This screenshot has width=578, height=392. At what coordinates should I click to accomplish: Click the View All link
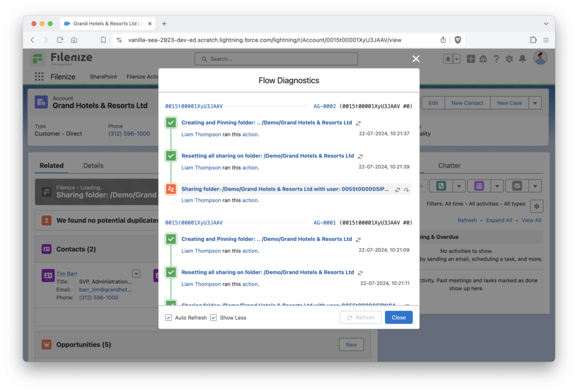point(531,221)
